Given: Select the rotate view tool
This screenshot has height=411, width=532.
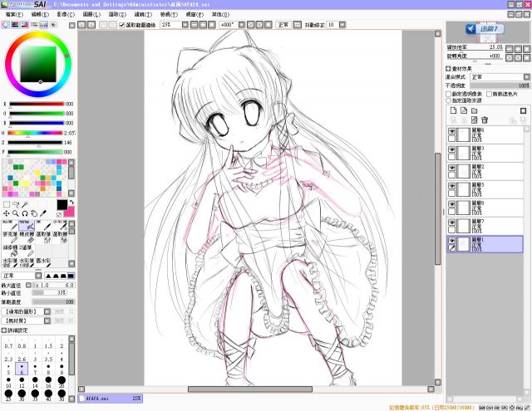Looking at the screenshot, I should coord(25,213).
